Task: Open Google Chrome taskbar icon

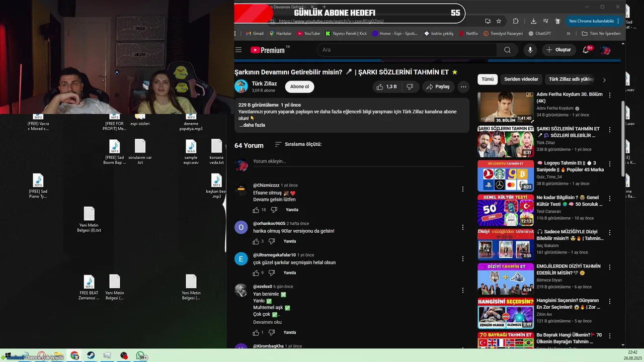Action: (x=74, y=356)
